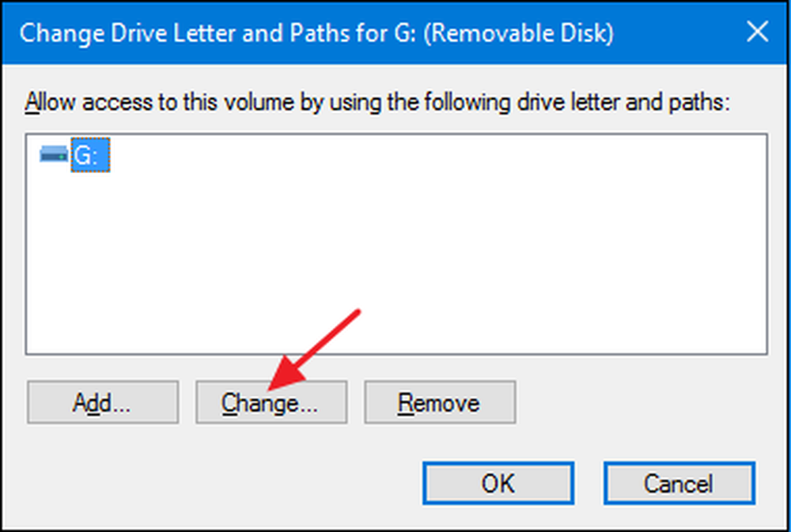
Task: Open the Add... drive path dialog
Action: pyautogui.click(x=103, y=402)
